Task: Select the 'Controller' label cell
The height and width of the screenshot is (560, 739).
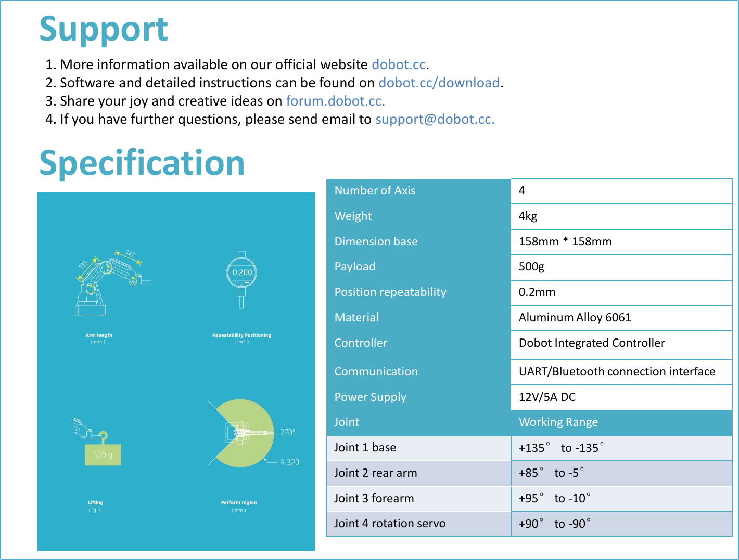Action: 419,345
